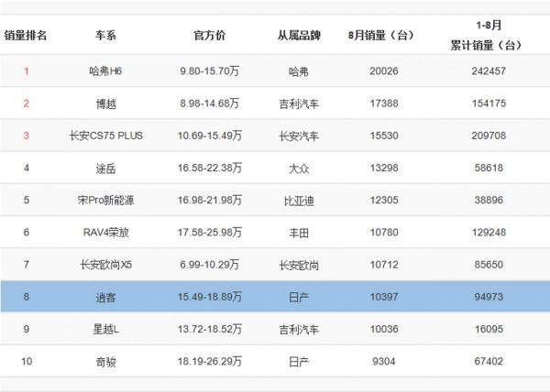Screen dimensions: 550x392
Task: Click the 奇骏 model name
Action: click(105, 361)
